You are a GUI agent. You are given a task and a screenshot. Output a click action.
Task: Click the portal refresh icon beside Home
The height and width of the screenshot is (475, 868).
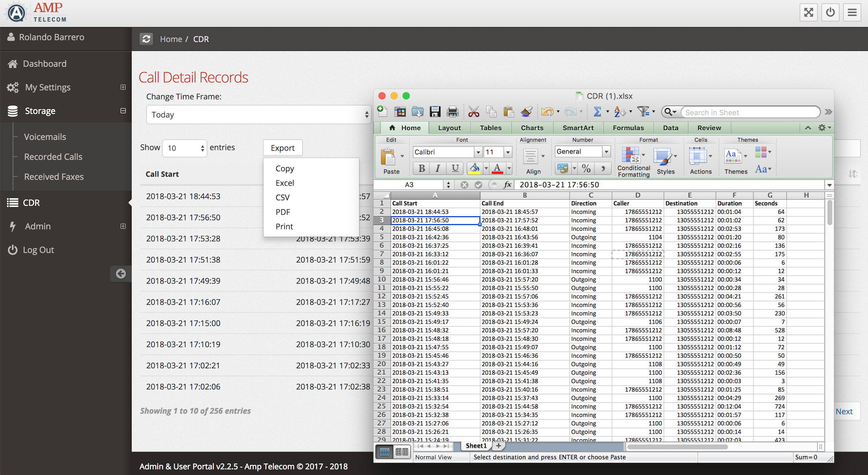[x=146, y=39]
